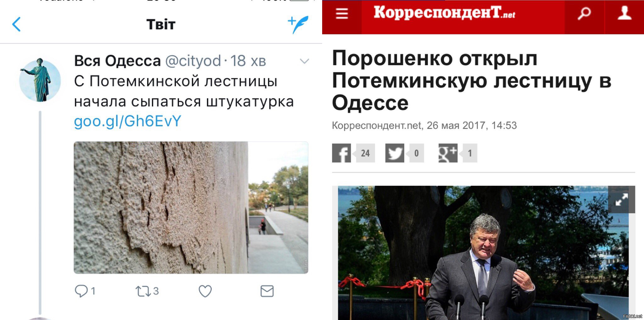Viewport: 644px width, 320px height.
Task: Click the Корреспондент.net logo
Action: click(444, 13)
